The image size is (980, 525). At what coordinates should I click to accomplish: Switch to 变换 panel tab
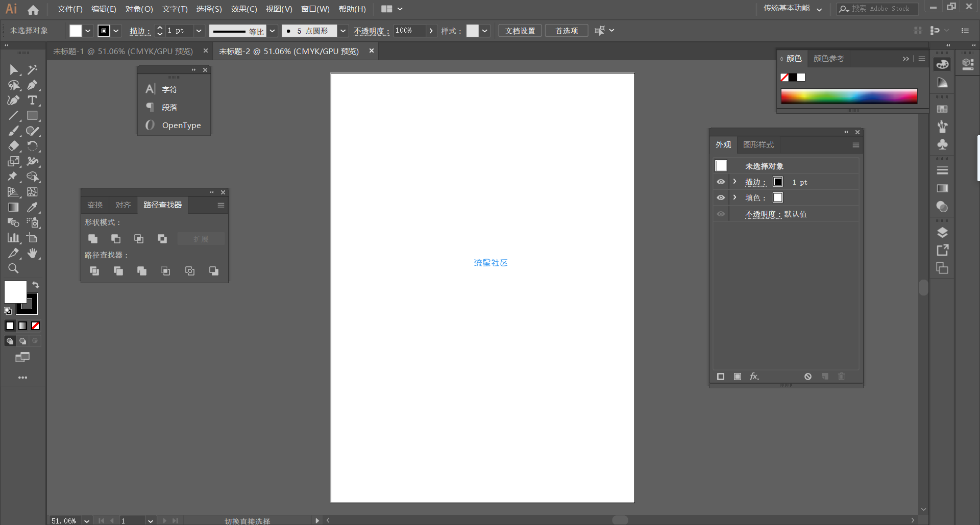(95, 205)
